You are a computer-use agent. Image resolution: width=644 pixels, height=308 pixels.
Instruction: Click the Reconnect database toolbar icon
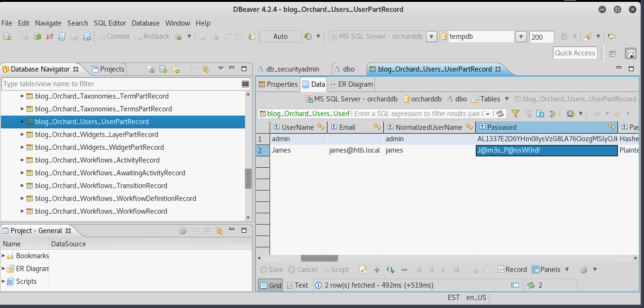pyautogui.click(x=37, y=36)
